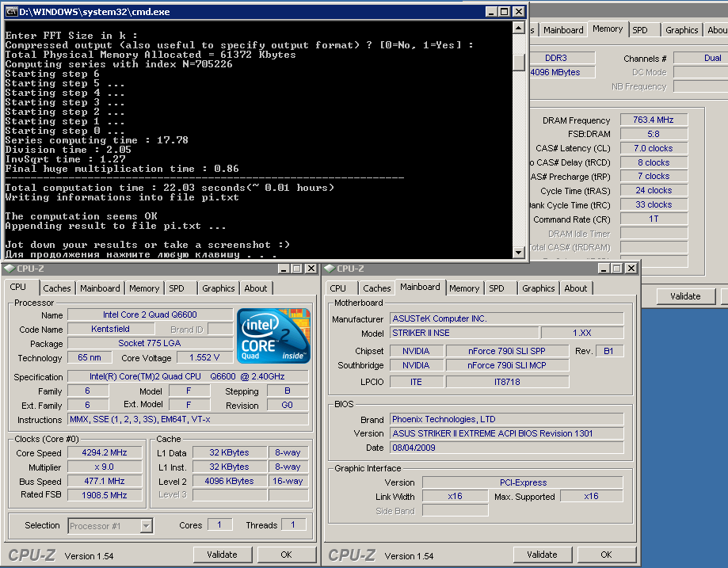Click the Command Rate value 1T
This screenshot has width=728, height=568.
654,219
